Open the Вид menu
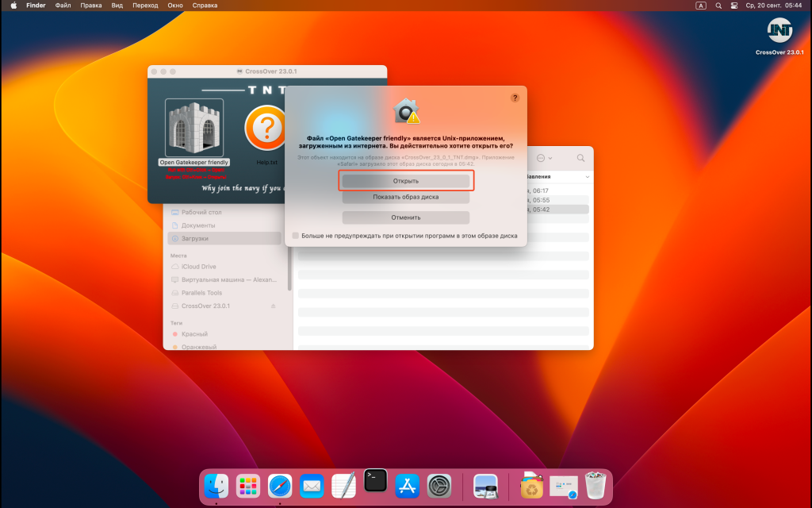812x508 pixels. [x=117, y=6]
